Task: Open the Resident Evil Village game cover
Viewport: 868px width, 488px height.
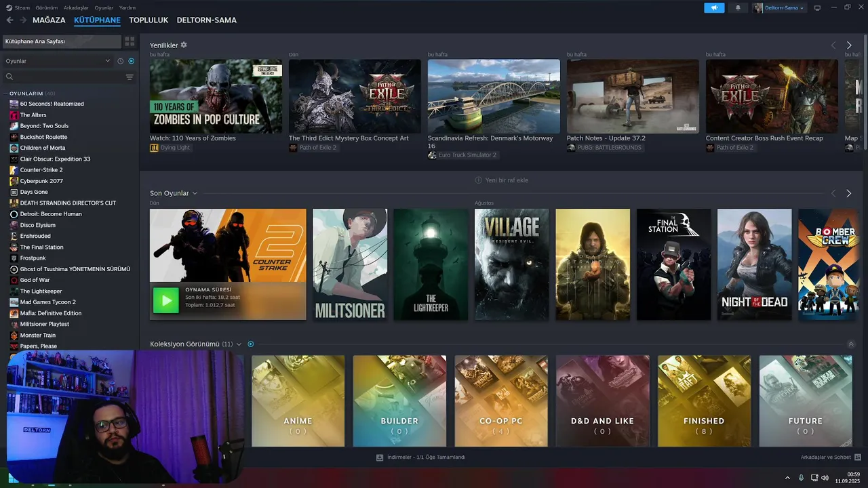Action: point(512,264)
